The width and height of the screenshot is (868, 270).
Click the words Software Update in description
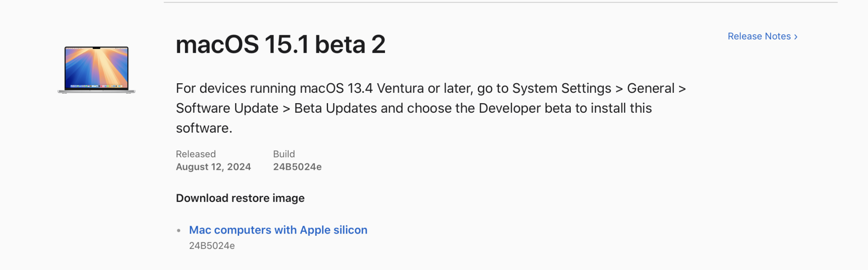(x=227, y=108)
